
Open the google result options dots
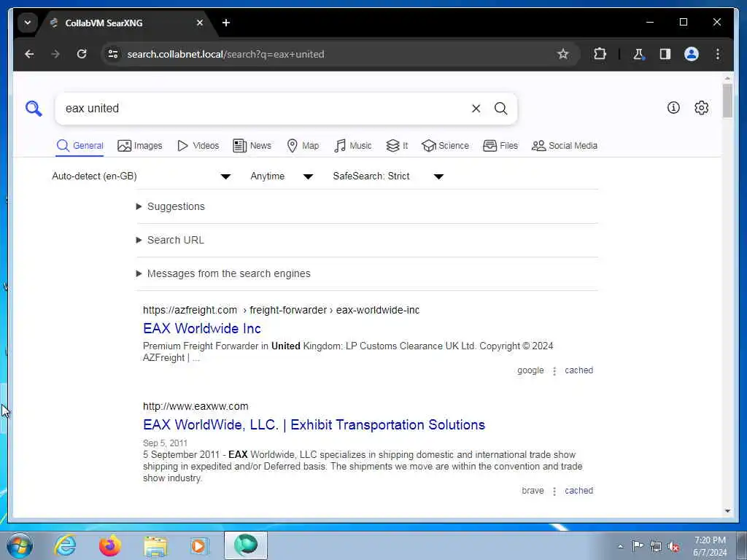coord(554,371)
